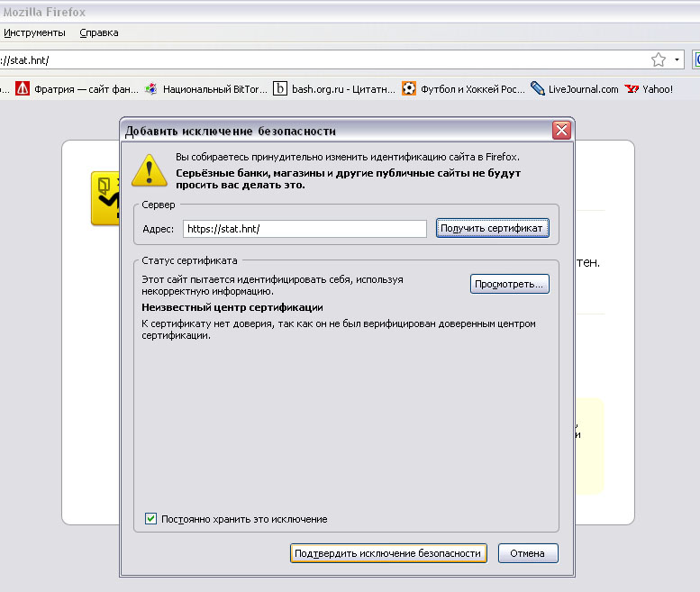This screenshot has height=592, width=700.
Task: Close the security exception dialog
Action: coord(561,131)
